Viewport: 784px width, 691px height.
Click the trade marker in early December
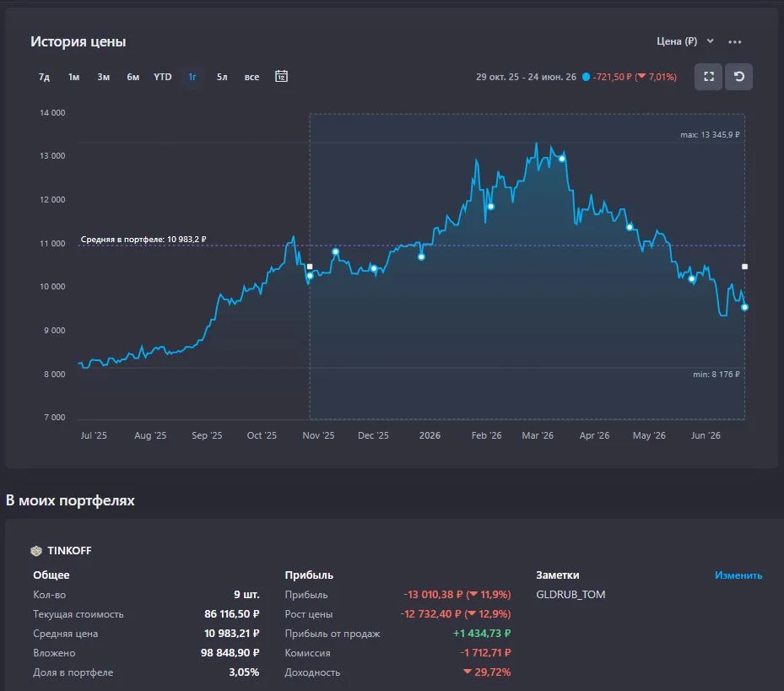(x=374, y=268)
